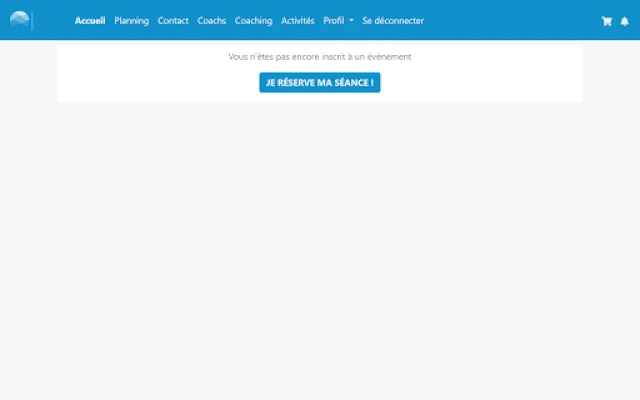Open the Planning menu item
Viewport: 640px width, 400px height.
click(x=131, y=21)
